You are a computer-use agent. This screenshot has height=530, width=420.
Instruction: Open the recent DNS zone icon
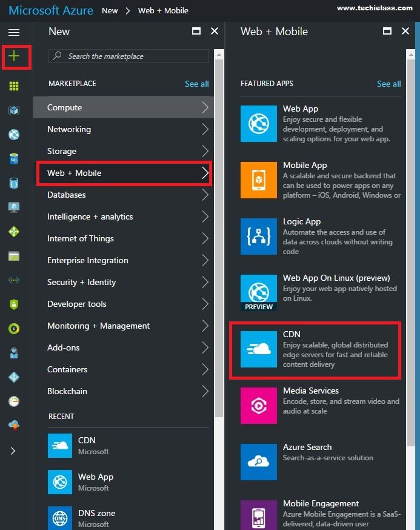point(60,518)
